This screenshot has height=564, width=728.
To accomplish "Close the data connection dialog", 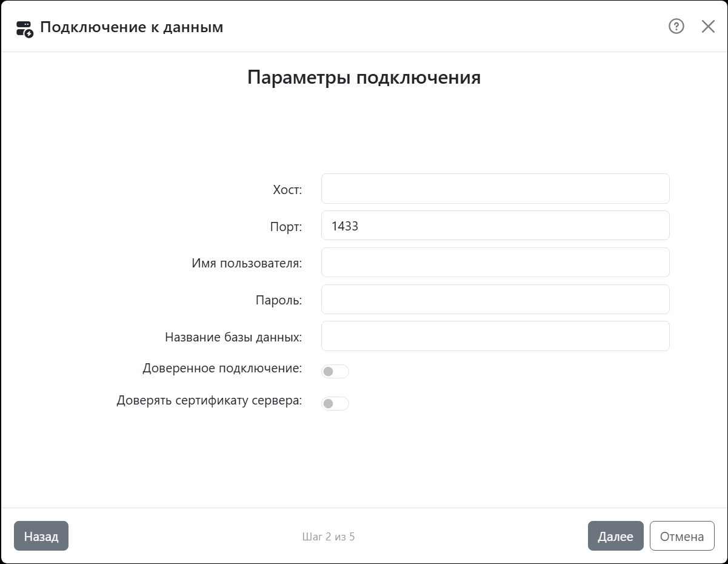I will click(708, 26).
